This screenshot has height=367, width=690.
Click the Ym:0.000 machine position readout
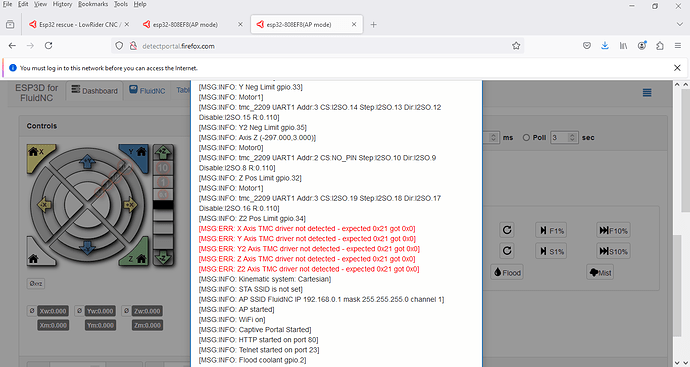click(x=100, y=325)
